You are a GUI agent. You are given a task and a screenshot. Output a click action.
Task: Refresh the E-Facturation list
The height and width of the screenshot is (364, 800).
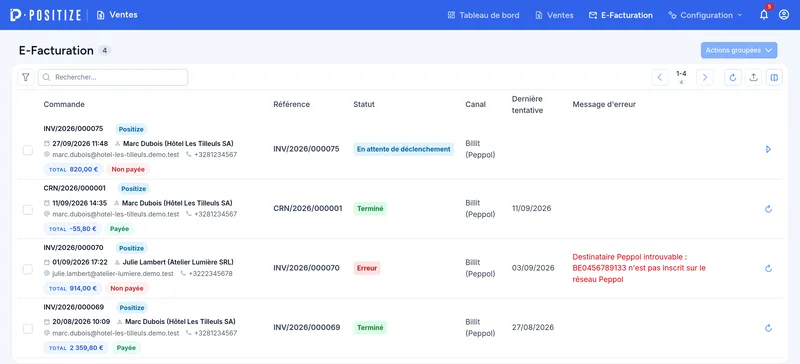(733, 77)
